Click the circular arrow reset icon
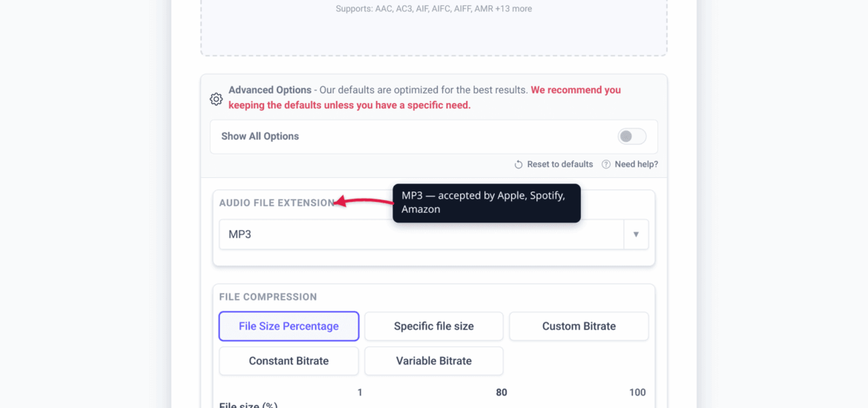This screenshot has width=868, height=408. [x=519, y=165]
